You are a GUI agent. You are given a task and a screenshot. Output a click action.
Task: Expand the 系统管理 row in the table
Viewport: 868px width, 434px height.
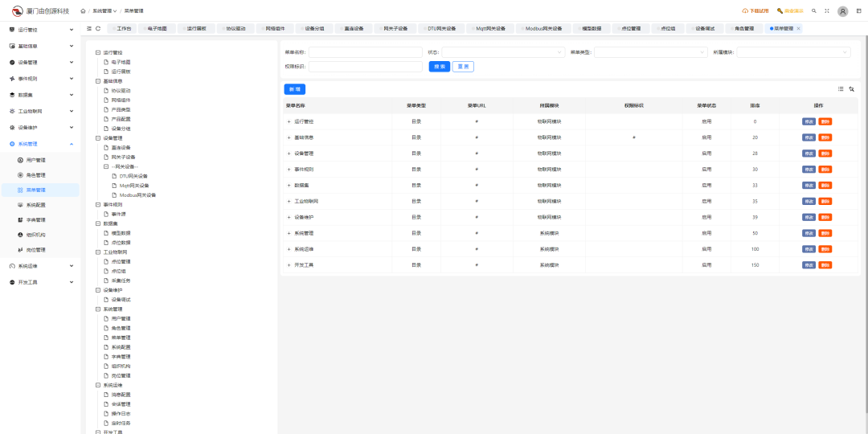[x=289, y=233]
